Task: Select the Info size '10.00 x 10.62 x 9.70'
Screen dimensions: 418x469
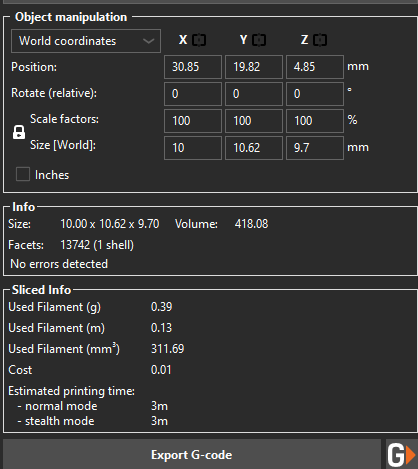Action: click(110, 224)
